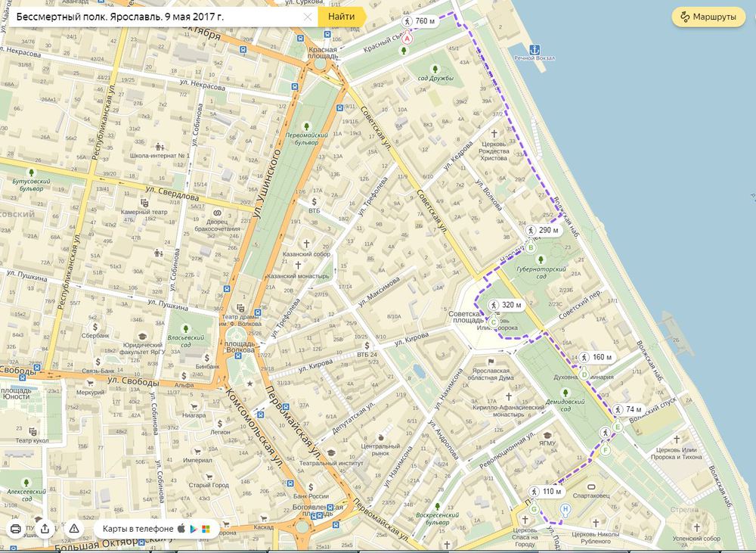Image resolution: width=756 pixels, height=553 pixels.
Task: Click the Театр драмы им. Волкова icon
Action: [241, 308]
